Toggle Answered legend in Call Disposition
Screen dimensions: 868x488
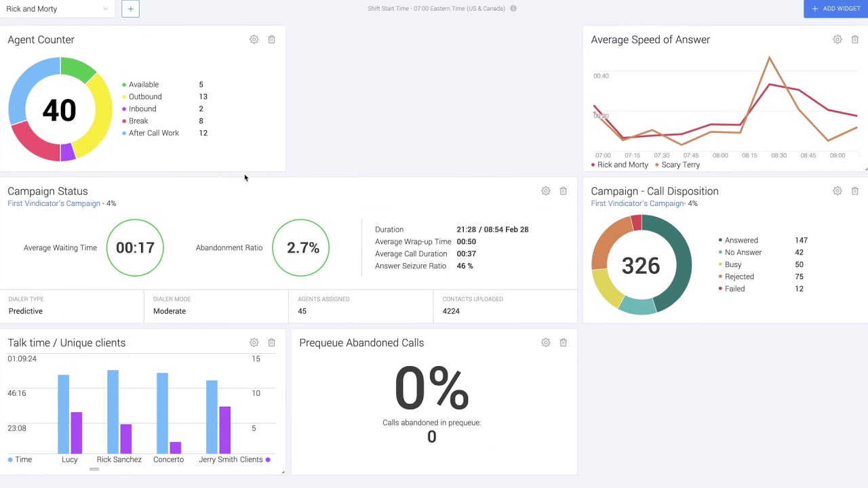pos(738,241)
